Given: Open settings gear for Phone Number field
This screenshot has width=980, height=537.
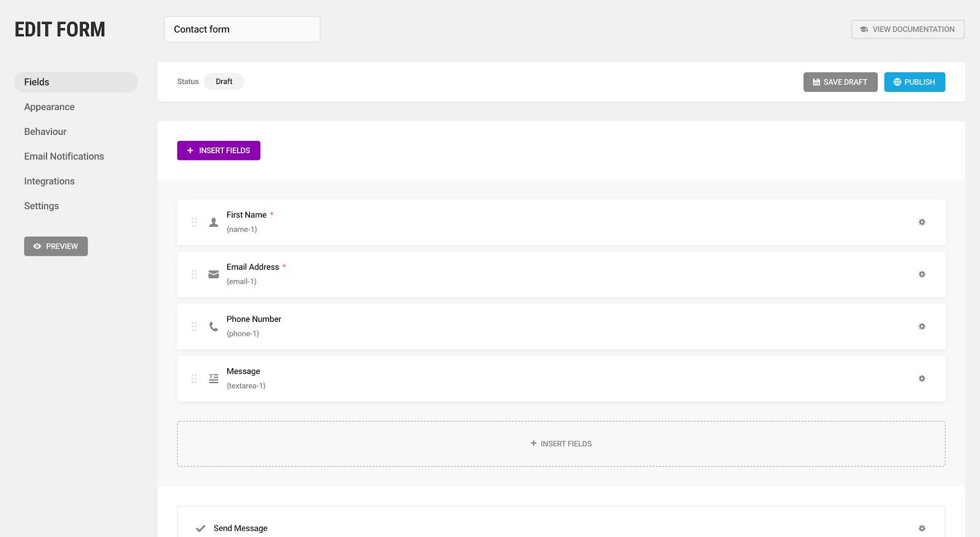Looking at the screenshot, I should (x=922, y=326).
